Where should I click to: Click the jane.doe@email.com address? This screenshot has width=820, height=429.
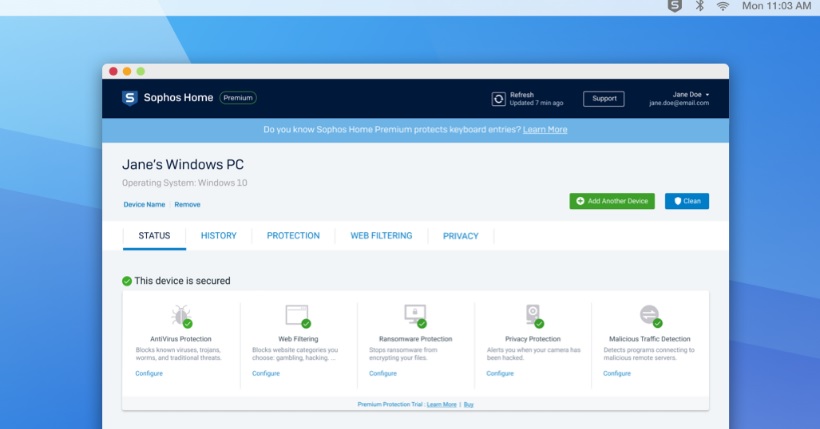679,103
